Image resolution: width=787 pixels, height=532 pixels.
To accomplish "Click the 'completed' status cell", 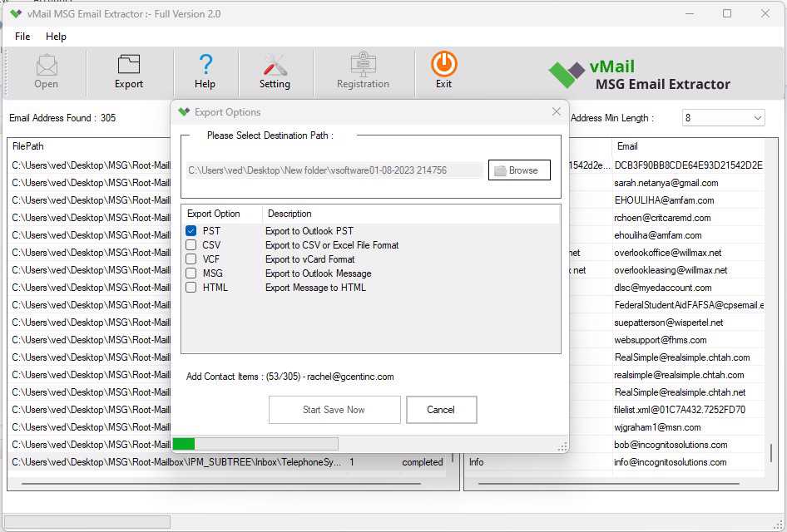I will 422,462.
